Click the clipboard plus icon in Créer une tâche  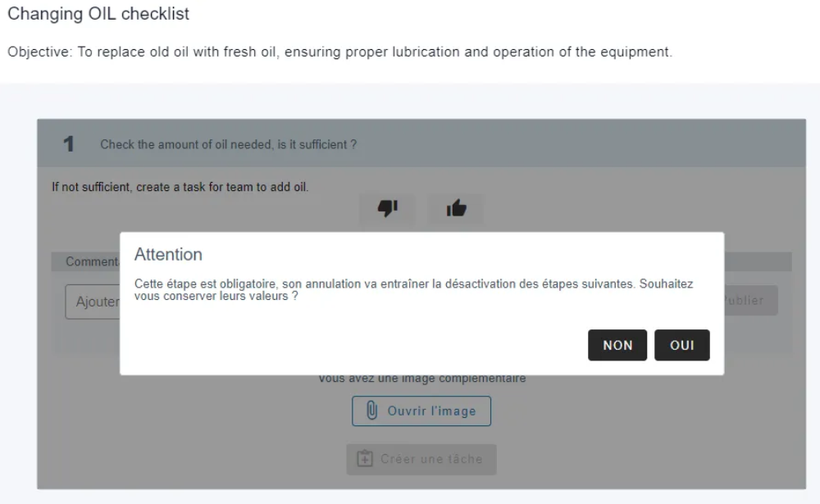(365, 458)
